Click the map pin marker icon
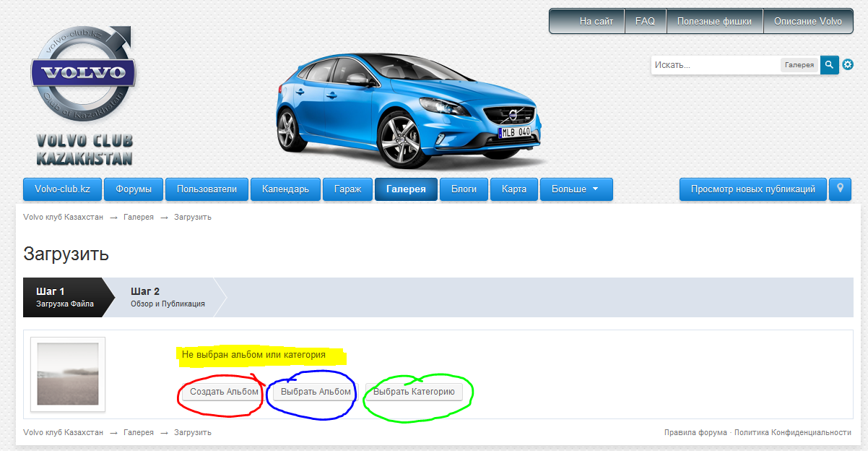The height and width of the screenshot is (451, 868). [840, 189]
